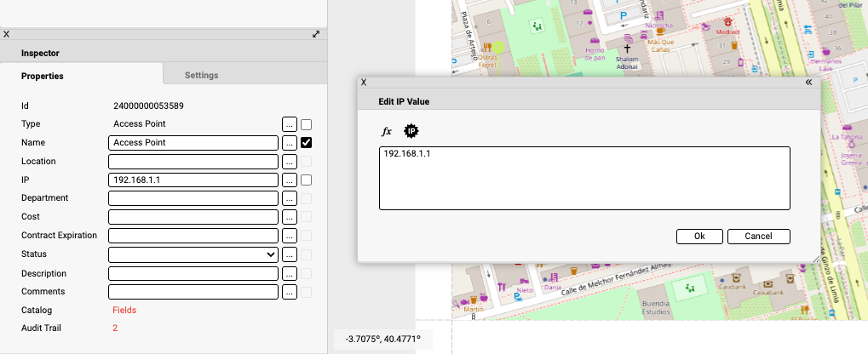This screenshot has width=868, height=354.
Task: Click the IP badge icon in dialog
Action: coord(411,131)
